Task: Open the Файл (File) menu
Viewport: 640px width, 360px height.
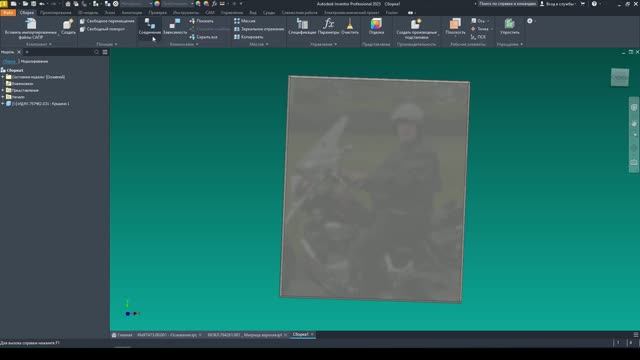Action: coord(7,13)
